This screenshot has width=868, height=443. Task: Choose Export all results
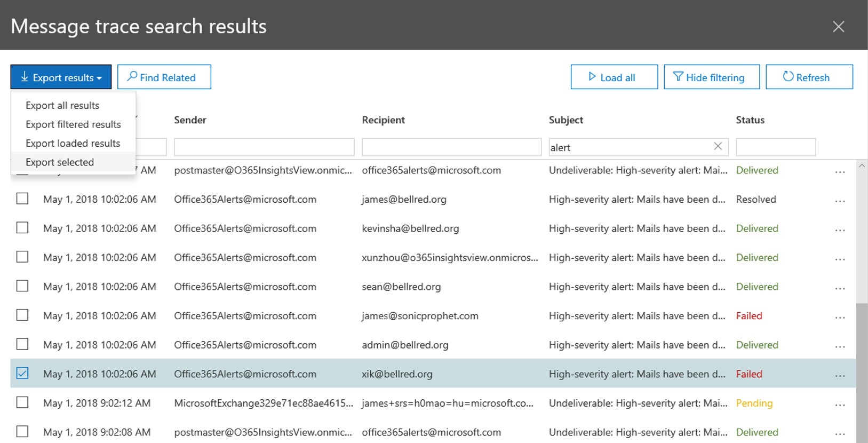62,106
